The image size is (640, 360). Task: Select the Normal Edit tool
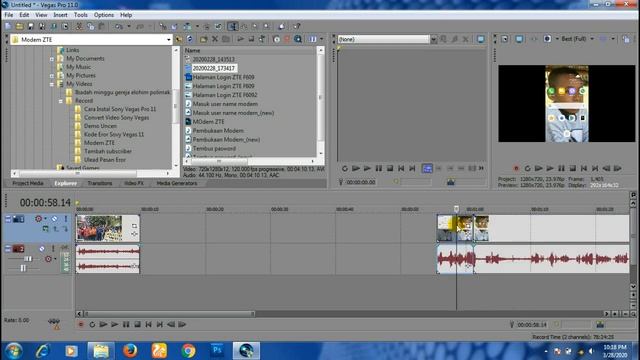(x=233, y=27)
